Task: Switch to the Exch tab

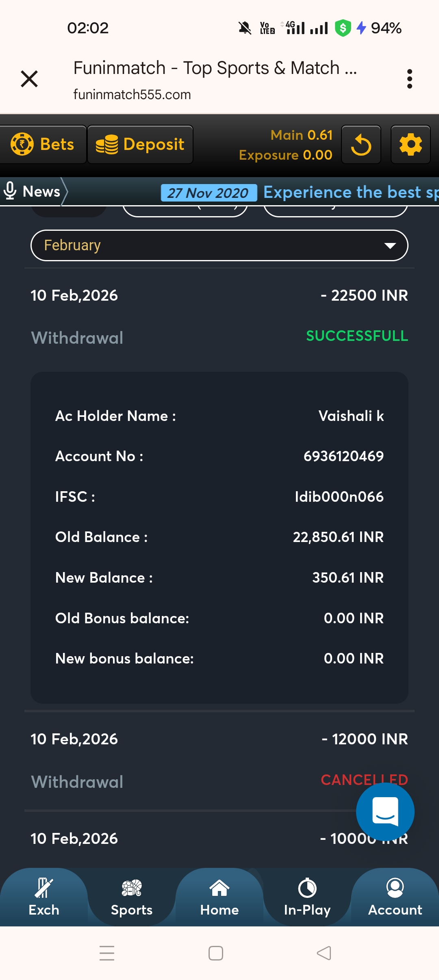Action: [x=44, y=897]
